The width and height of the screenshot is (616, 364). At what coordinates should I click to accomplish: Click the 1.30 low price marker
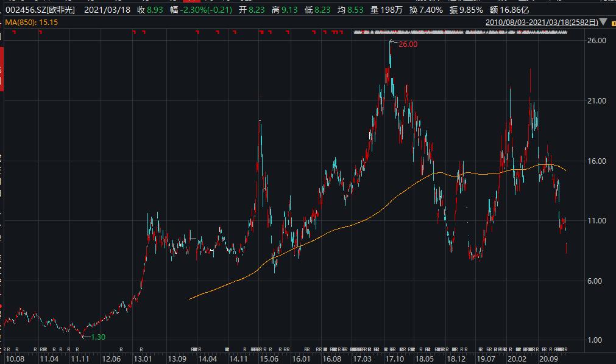click(97, 337)
